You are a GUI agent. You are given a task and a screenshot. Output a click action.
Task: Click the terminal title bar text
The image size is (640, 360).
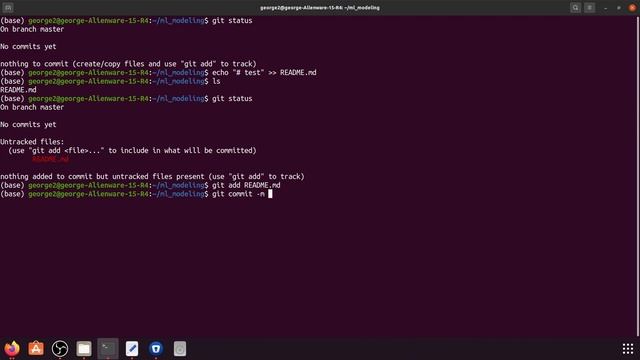click(x=320, y=8)
